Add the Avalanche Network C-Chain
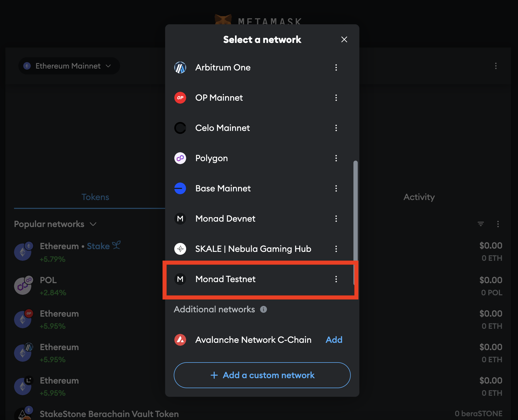Screen dimensions: 518x420 [x=334, y=340]
